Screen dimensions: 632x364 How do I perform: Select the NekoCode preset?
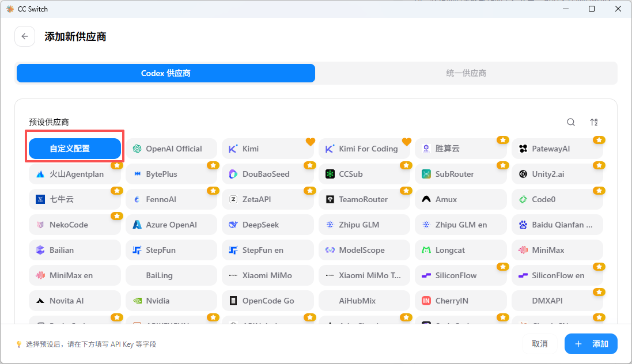(74, 225)
